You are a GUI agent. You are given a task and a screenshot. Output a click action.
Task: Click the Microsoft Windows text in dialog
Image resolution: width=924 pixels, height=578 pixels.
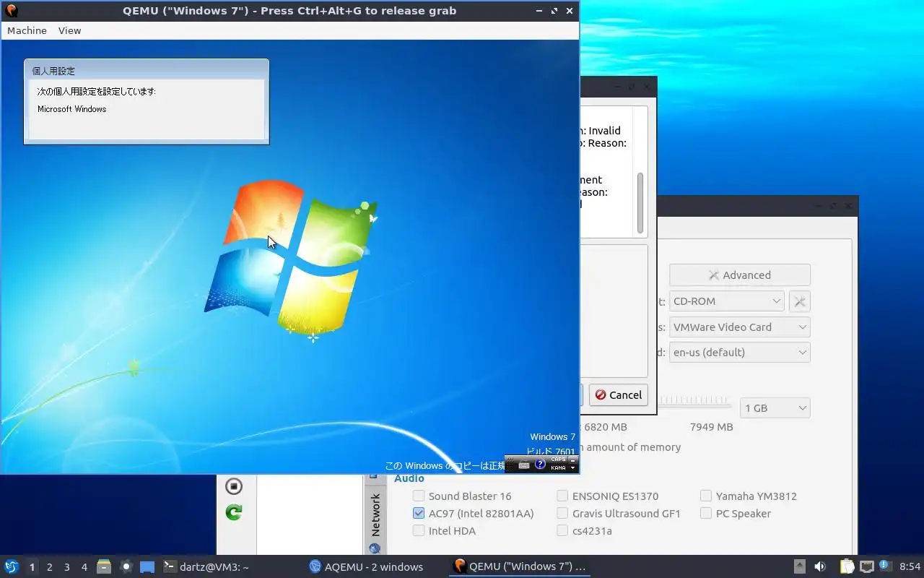pos(71,109)
